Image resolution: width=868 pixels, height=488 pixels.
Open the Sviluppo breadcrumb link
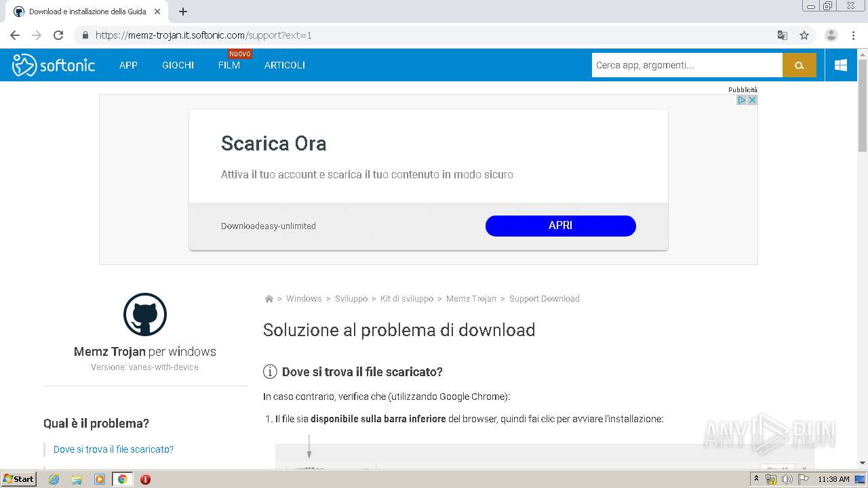[351, 299]
